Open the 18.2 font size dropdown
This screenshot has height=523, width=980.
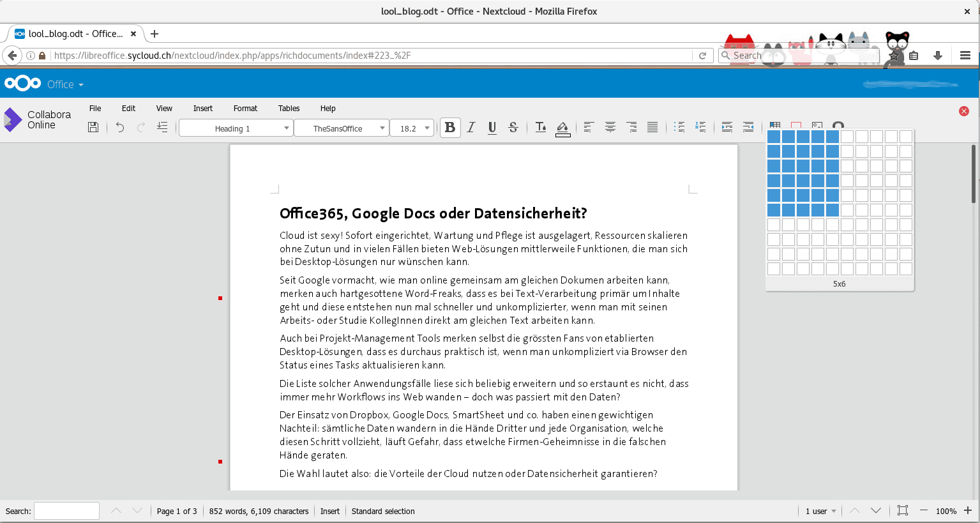point(427,128)
